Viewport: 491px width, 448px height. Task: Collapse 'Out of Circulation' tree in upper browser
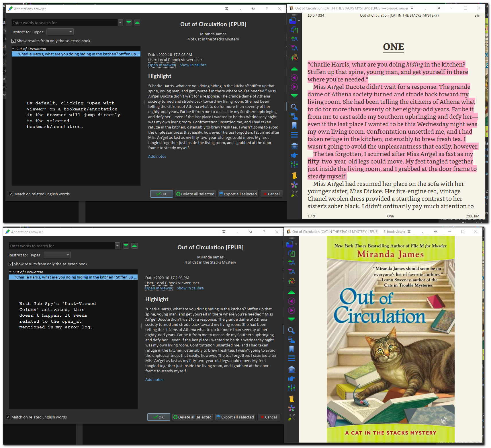click(13, 49)
